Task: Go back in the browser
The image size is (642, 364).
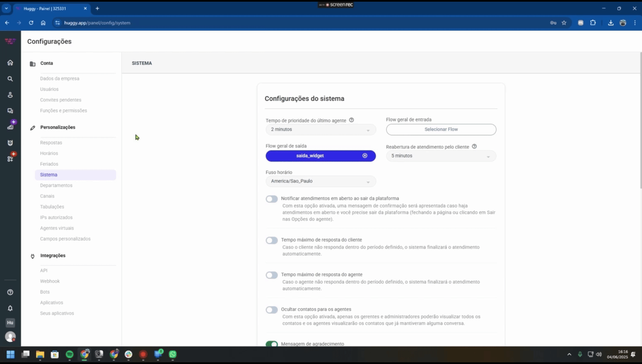Action: (7, 23)
